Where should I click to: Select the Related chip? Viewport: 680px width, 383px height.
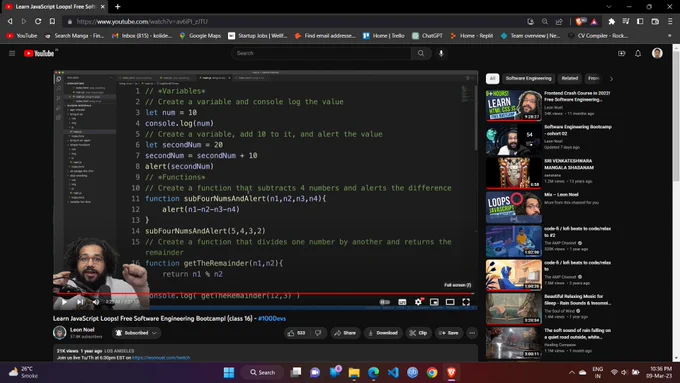point(569,79)
